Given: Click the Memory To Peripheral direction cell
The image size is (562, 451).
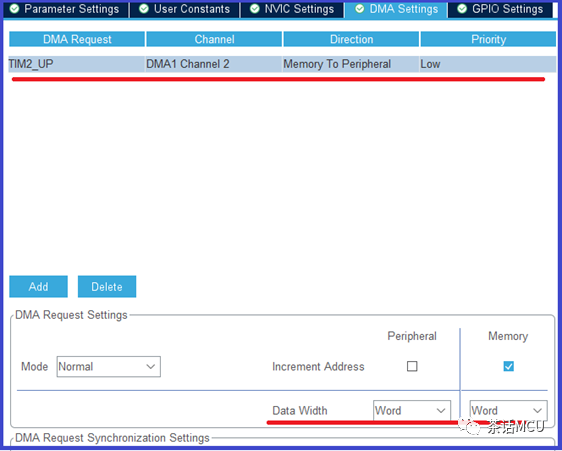Looking at the screenshot, I should 351,64.
